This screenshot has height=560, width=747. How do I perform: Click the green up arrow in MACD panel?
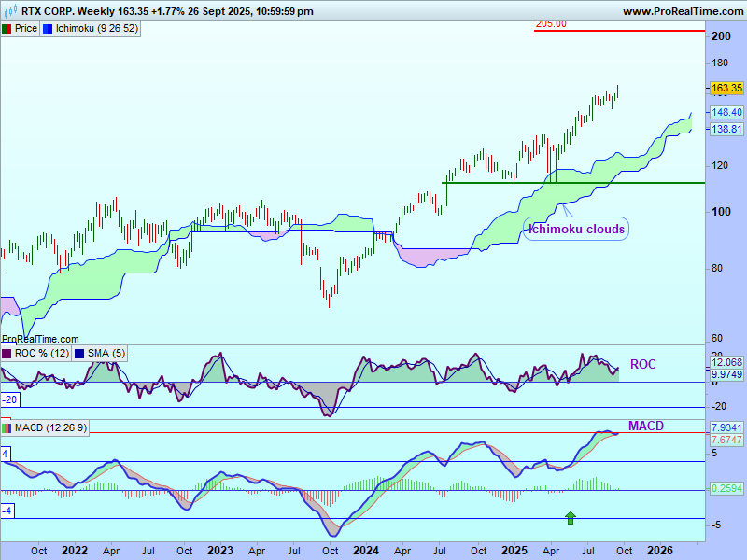pyautogui.click(x=571, y=516)
